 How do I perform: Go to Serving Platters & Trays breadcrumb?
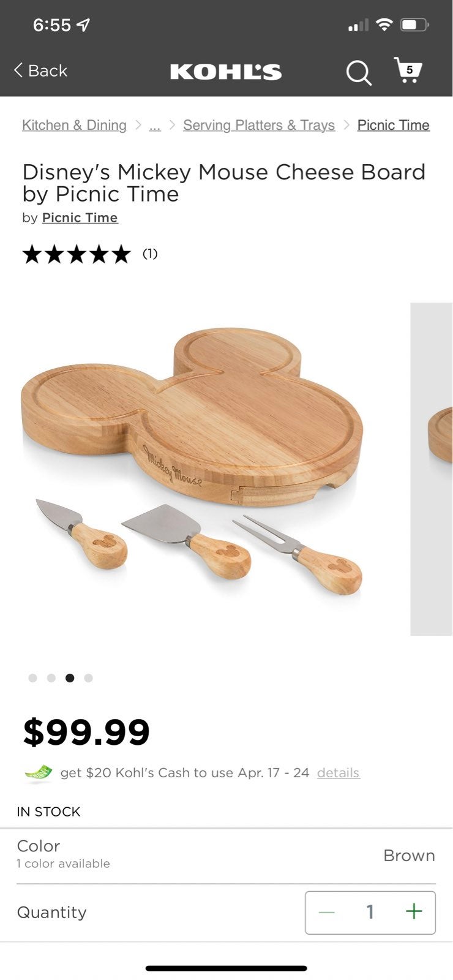[x=259, y=125]
